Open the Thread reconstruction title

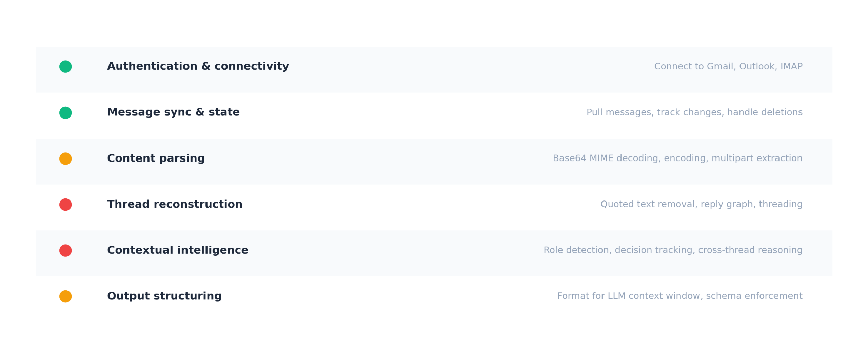175,204
